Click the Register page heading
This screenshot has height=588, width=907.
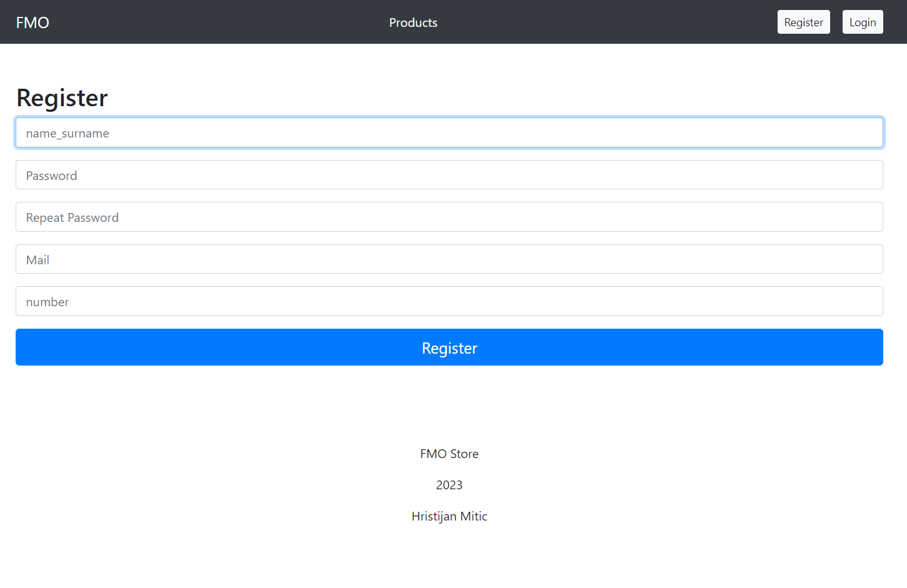coord(62,98)
